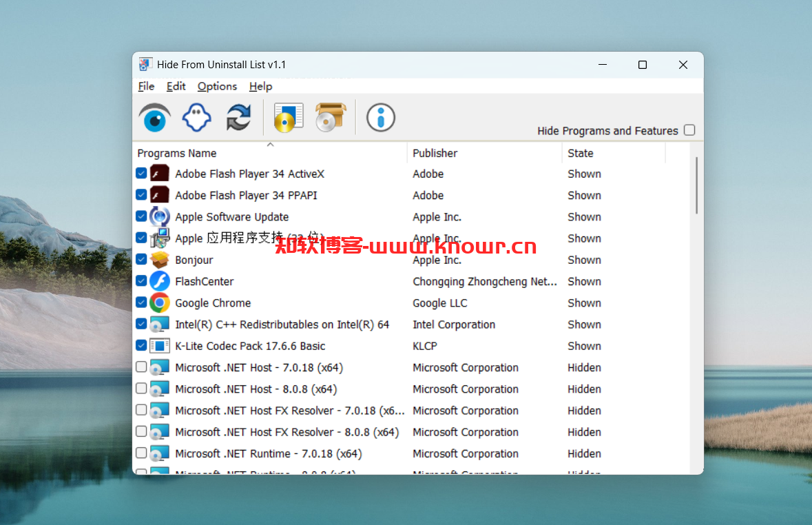
Task: Click the Microsoft .NET Host 8.0.8 icon
Action: 160,389
